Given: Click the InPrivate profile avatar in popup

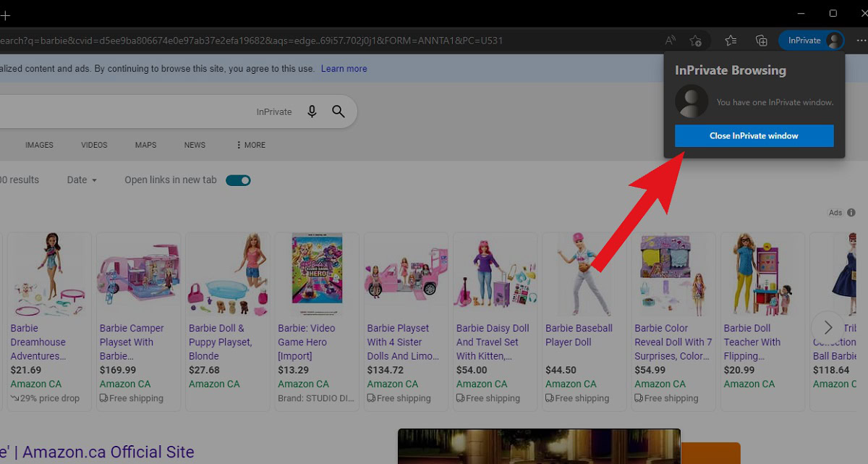Looking at the screenshot, I should pos(692,102).
